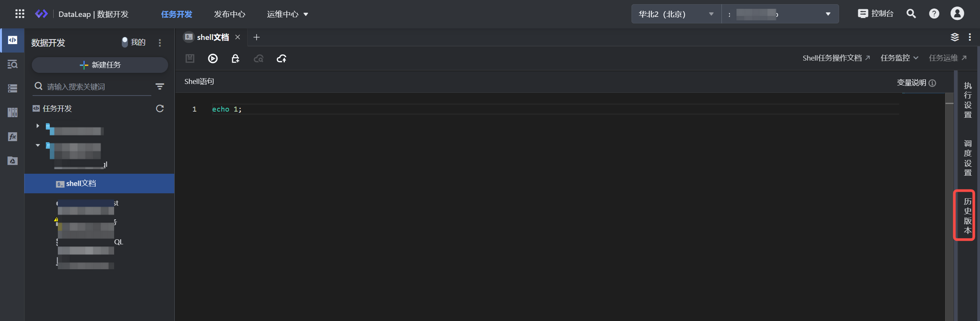Image resolution: width=980 pixels, height=321 pixels.
Task: Click the lock icon in the editor toolbar
Action: tap(236, 58)
